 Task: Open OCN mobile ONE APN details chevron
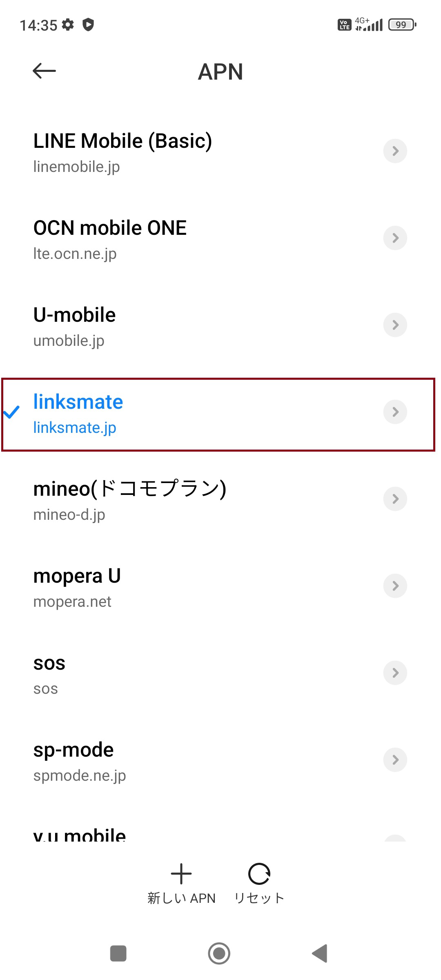click(394, 238)
